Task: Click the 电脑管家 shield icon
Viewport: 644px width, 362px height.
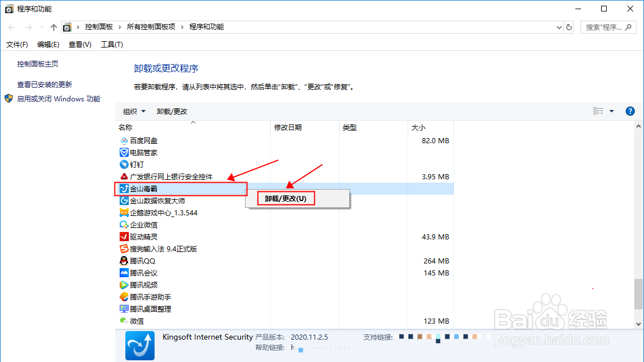Action: (124, 152)
